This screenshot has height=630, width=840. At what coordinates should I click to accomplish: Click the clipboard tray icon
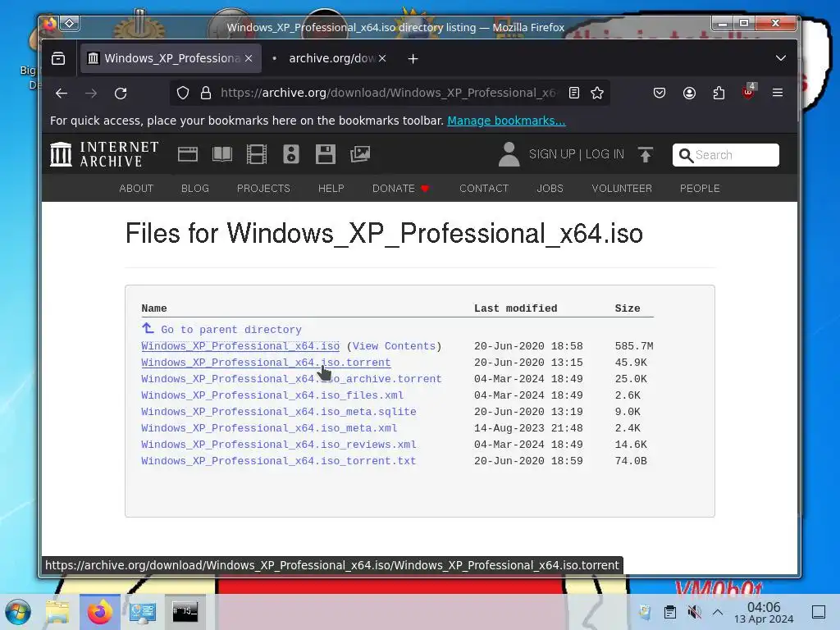[x=669, y=612]
